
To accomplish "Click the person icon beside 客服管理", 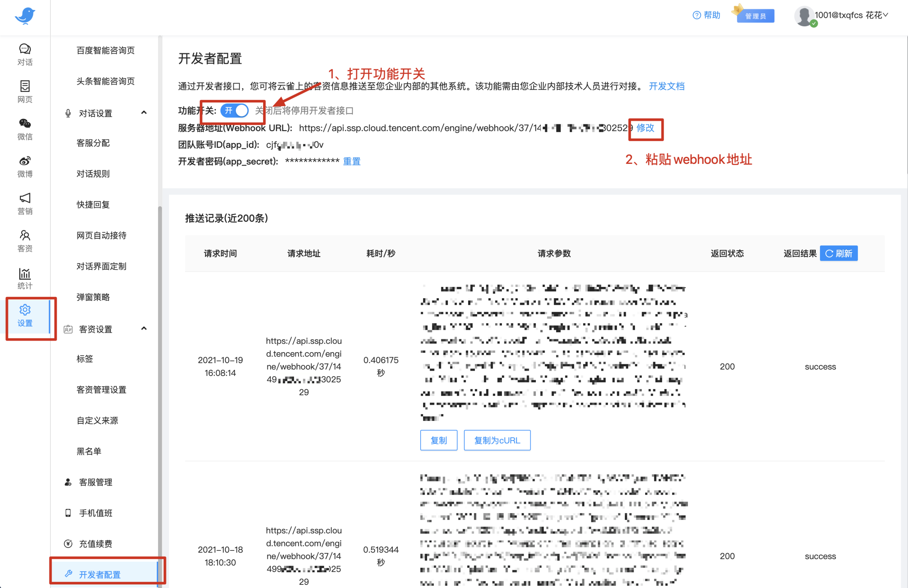I will (68, 482).
